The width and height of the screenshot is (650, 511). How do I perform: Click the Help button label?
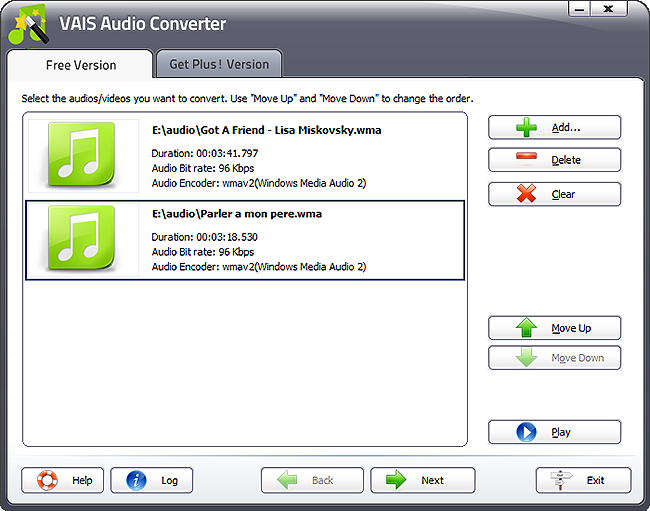(82, 480)
